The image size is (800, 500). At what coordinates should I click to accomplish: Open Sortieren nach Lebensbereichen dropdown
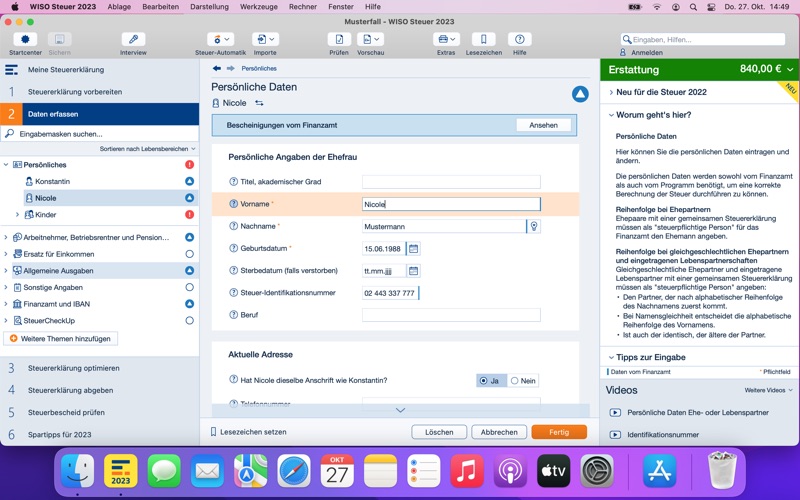(147, 149)
